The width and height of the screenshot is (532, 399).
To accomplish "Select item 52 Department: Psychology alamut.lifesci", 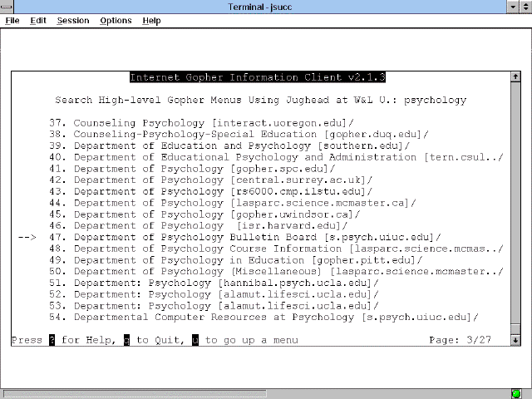I will point(214,294).
